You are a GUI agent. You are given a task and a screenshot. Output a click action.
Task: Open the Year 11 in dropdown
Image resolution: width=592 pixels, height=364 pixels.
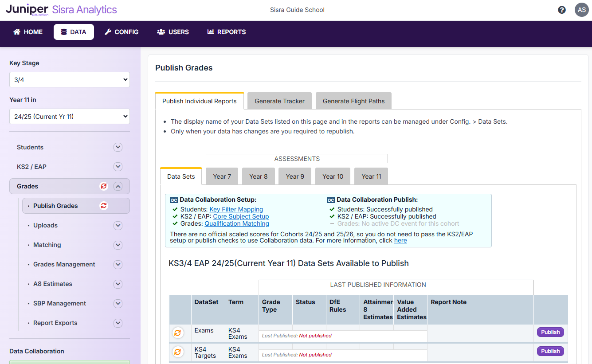70,117
